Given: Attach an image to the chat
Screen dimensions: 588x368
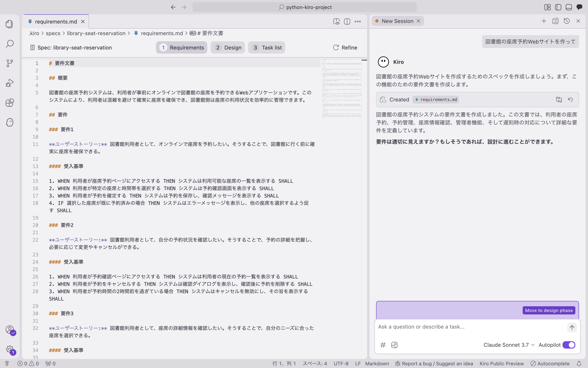Looking at the screenshot, I should tap(394, 345).
